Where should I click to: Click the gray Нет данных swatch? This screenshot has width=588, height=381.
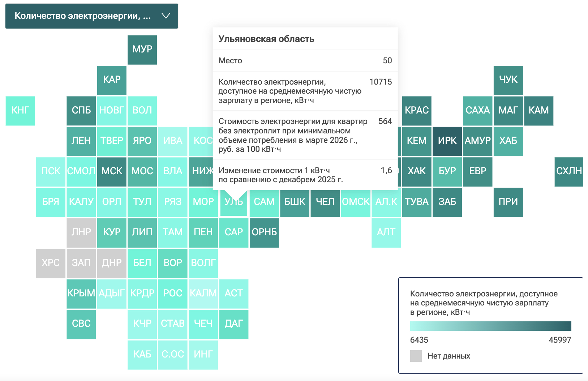click(x=416, y=356)
